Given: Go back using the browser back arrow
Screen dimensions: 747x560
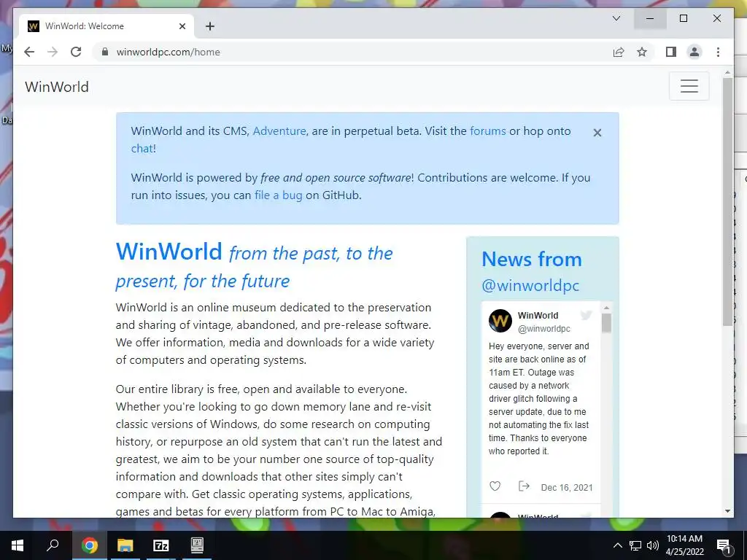Looking at the screenshot, I should pyautogui.click(x=29, y=52).
